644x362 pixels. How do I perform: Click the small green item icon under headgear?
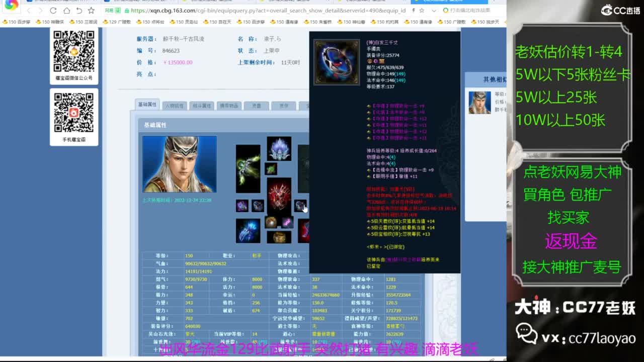pos(271,169)
